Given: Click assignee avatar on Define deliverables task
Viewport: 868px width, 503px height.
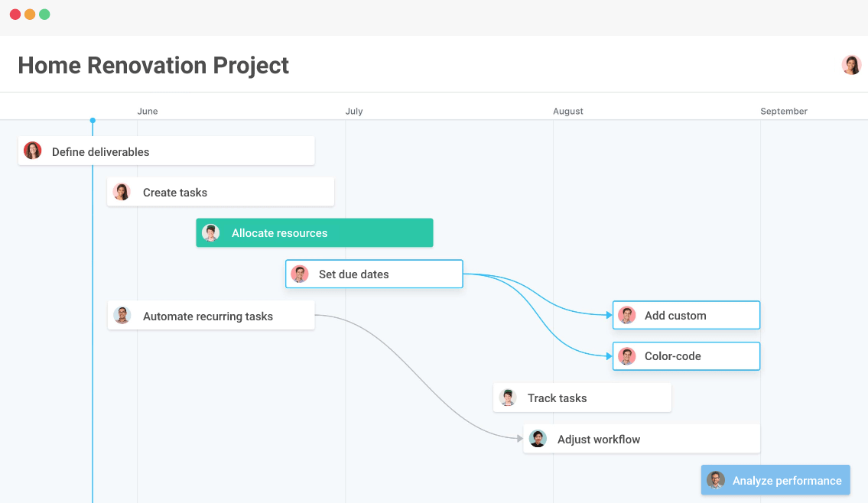Looking at the screenshot, I should click(32, 151).
